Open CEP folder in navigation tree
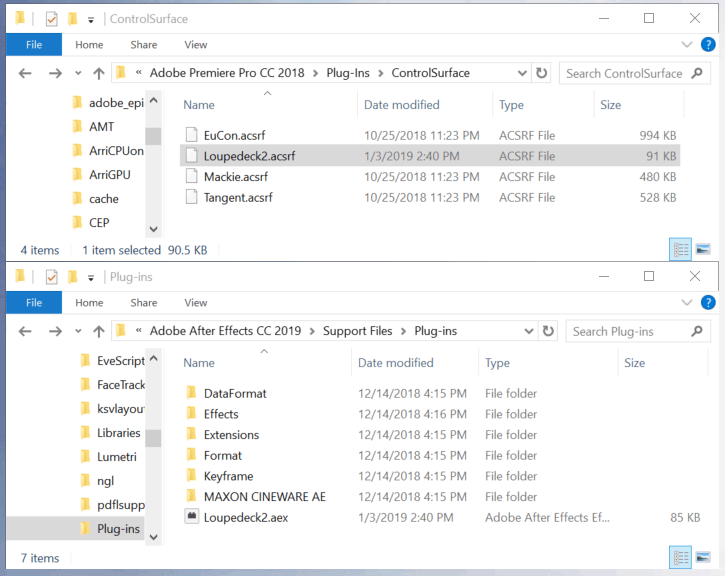Screen dimensions: 725x576 (x=91, y=223)
